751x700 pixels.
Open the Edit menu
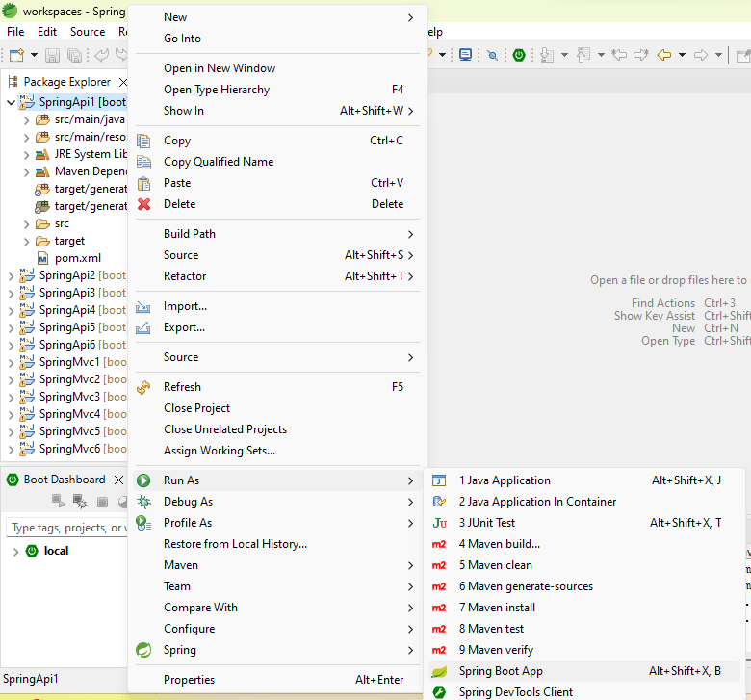[47, 32]
